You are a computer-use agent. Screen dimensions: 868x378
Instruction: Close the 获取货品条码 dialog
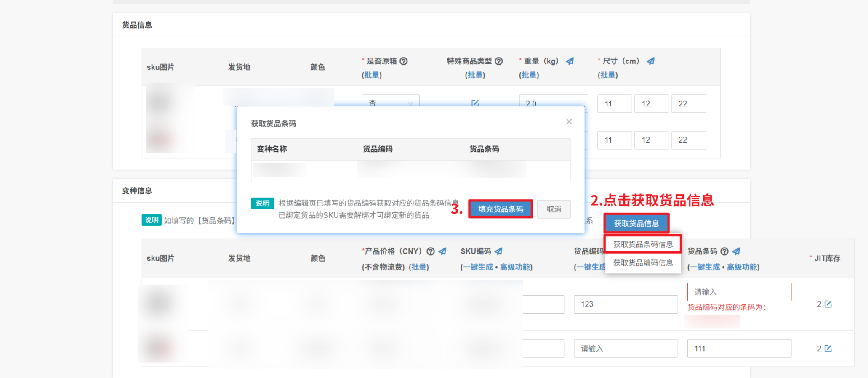pyautogui.click(x=569, y=122)
